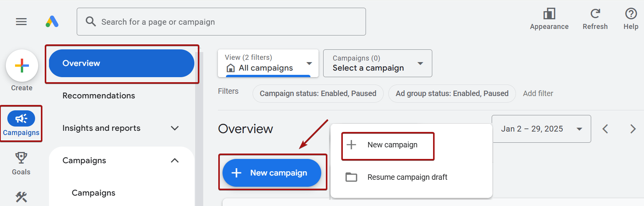This screenshot has height=206, width=644.
Task: Choose Resume campaign draft option
Action: point(407,177)
